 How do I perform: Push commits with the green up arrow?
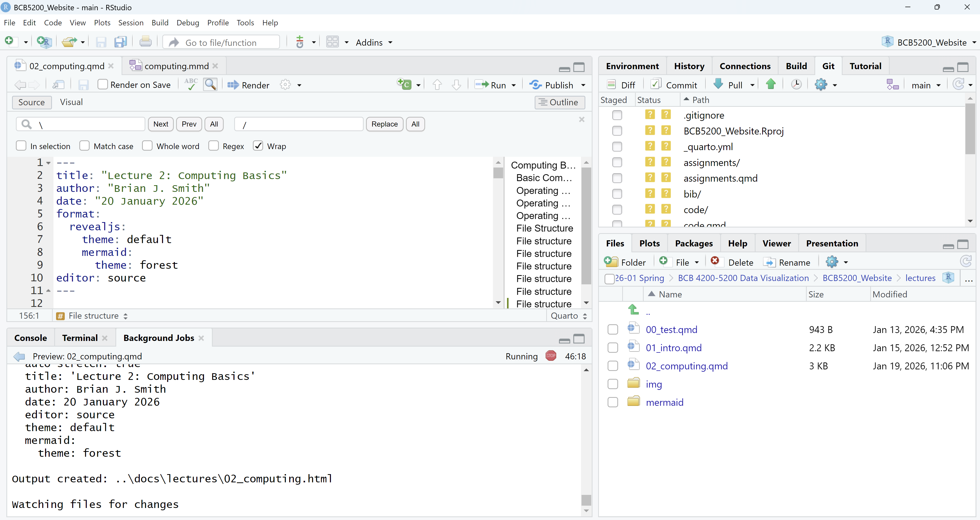pyautogui.click(x=771, y=84)
